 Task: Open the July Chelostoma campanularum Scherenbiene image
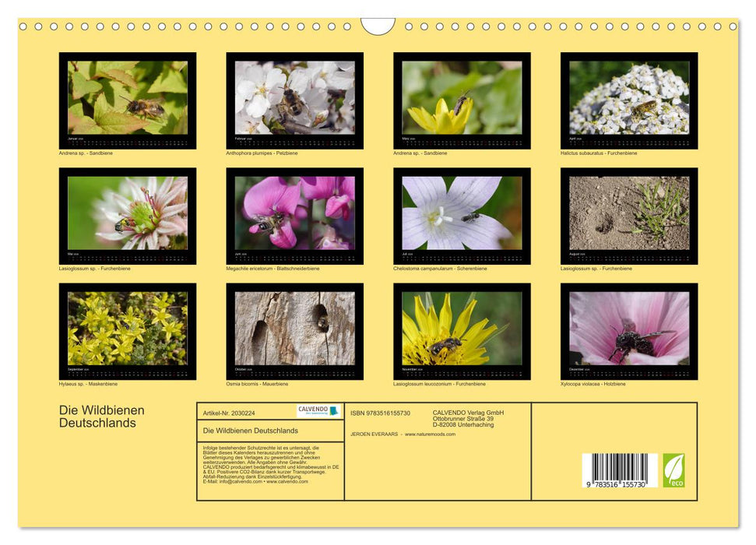click(462, 216)
